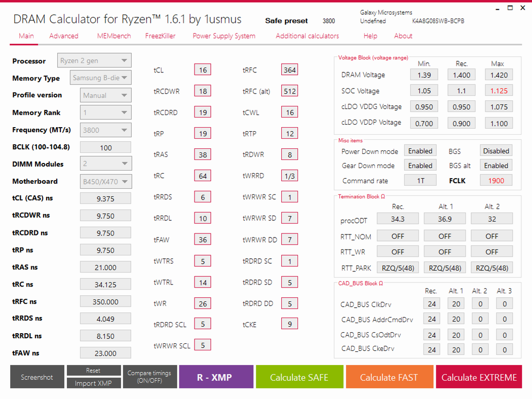Disable Gear Down mode

click(x=420, y=165)
